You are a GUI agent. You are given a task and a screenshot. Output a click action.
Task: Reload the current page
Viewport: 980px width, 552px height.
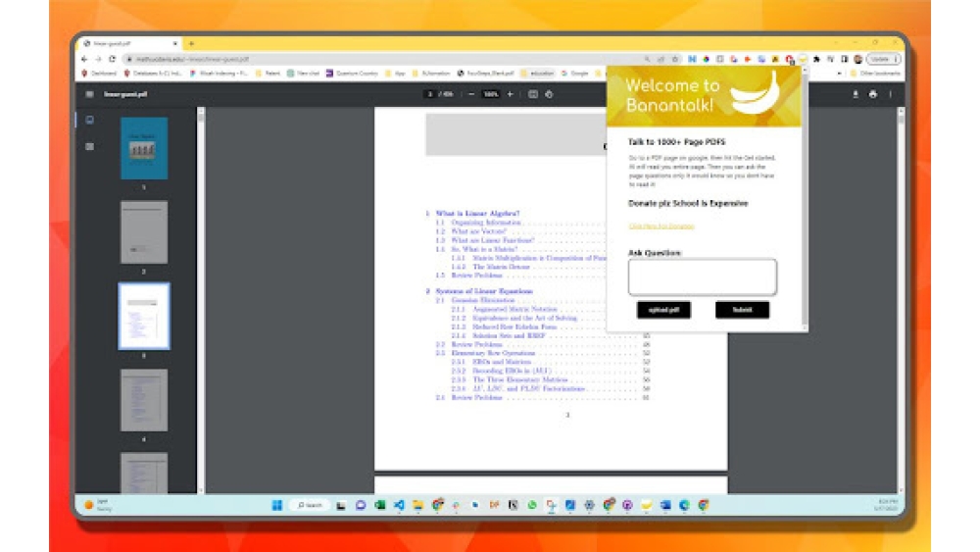coord(113,59)
